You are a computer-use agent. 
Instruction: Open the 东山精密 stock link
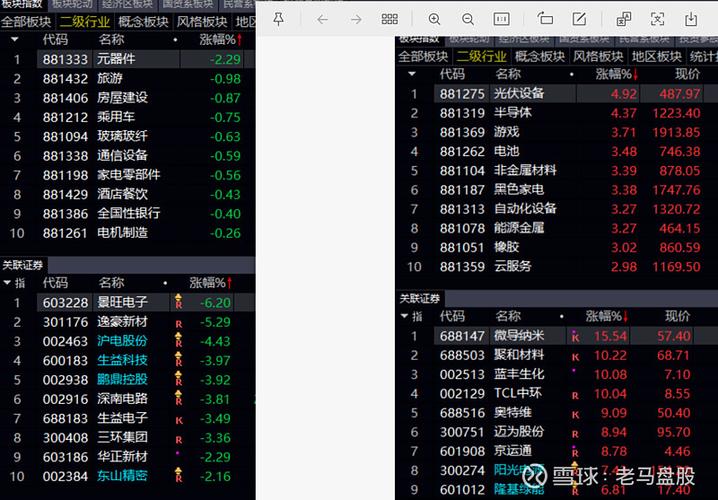122,476
